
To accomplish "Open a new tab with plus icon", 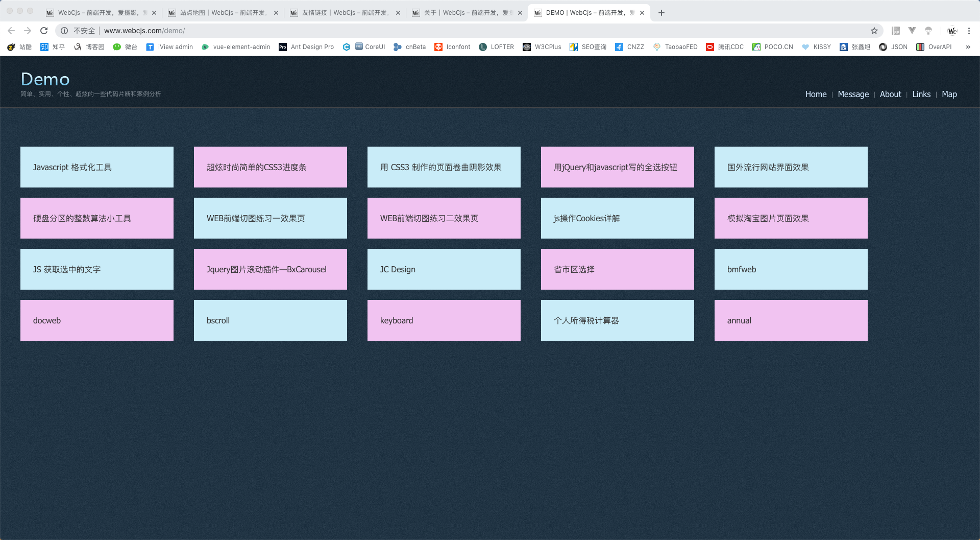I will click(661, 13).
